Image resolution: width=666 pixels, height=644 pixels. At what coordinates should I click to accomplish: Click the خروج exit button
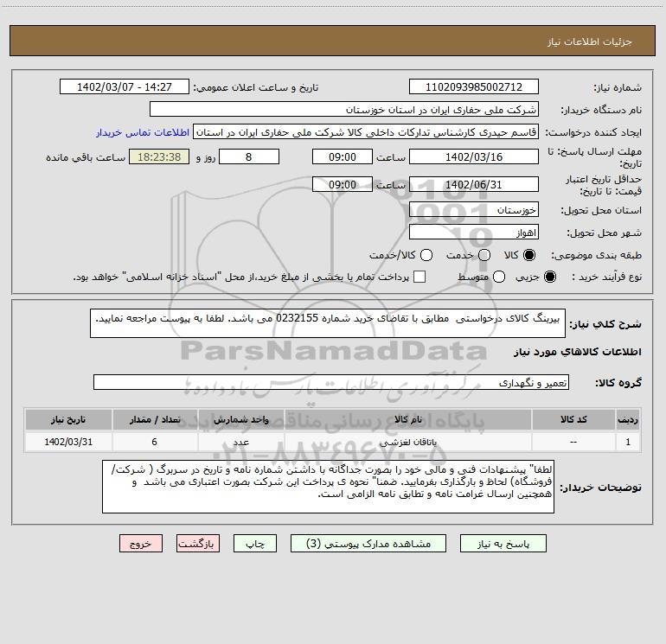click(x=141, y=544)
